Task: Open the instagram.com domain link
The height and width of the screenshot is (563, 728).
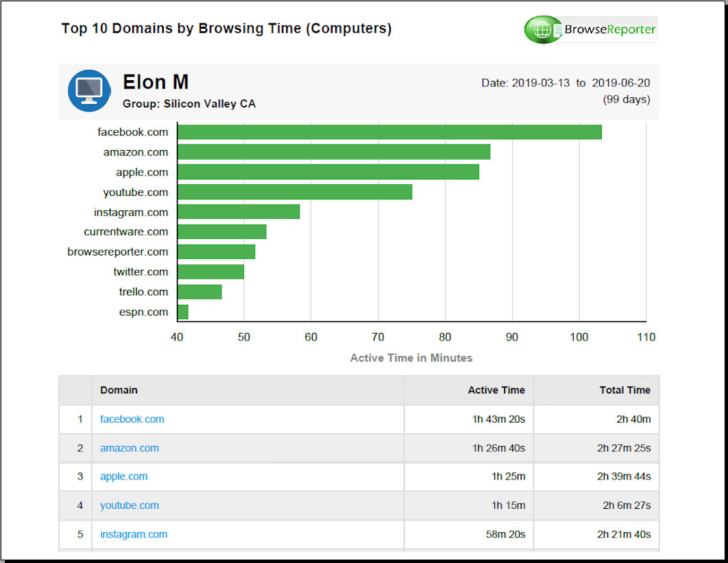Action: pos(134,534)
